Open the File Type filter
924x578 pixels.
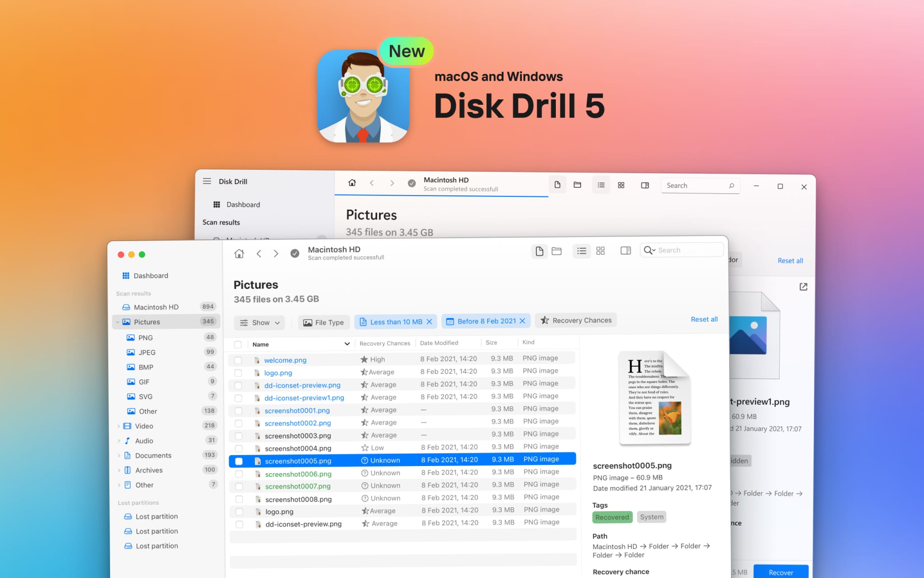pos(323,322)
